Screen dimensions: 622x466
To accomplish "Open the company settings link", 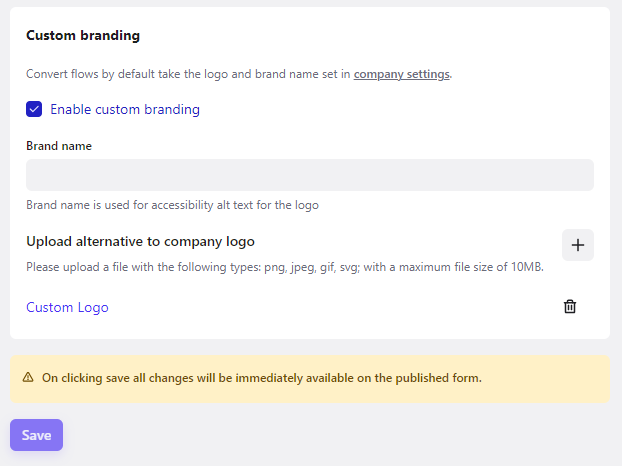I will tap(401, 74).
